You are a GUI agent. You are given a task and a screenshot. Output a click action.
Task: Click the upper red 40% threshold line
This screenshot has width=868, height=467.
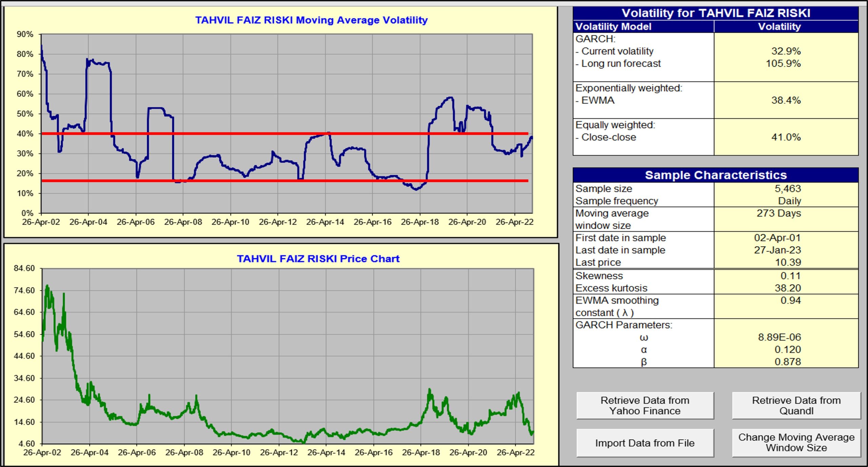(285, 134)
